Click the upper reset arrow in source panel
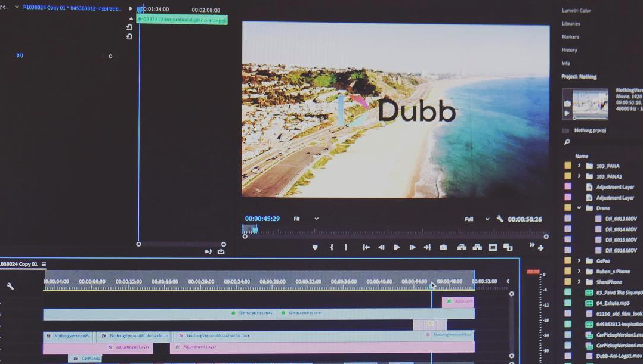The width and height of the screenshot is (643, 364). coord(129,27)
